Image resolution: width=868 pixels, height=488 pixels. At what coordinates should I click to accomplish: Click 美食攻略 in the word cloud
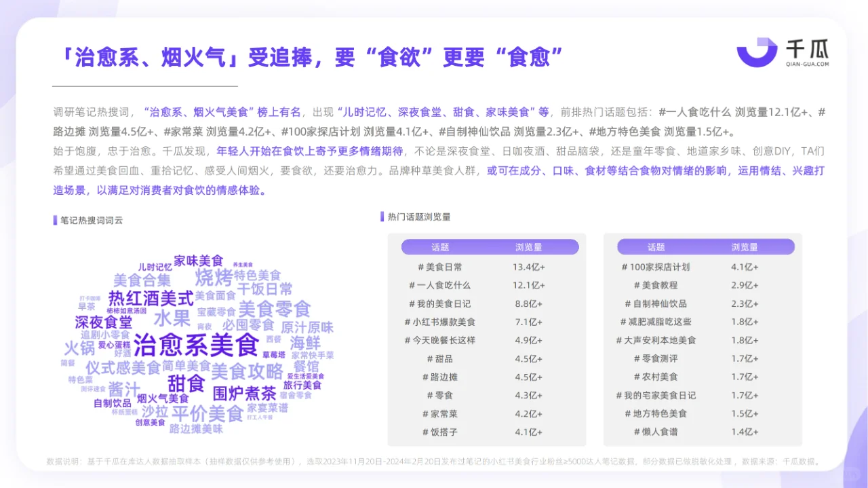pos(248,371)
